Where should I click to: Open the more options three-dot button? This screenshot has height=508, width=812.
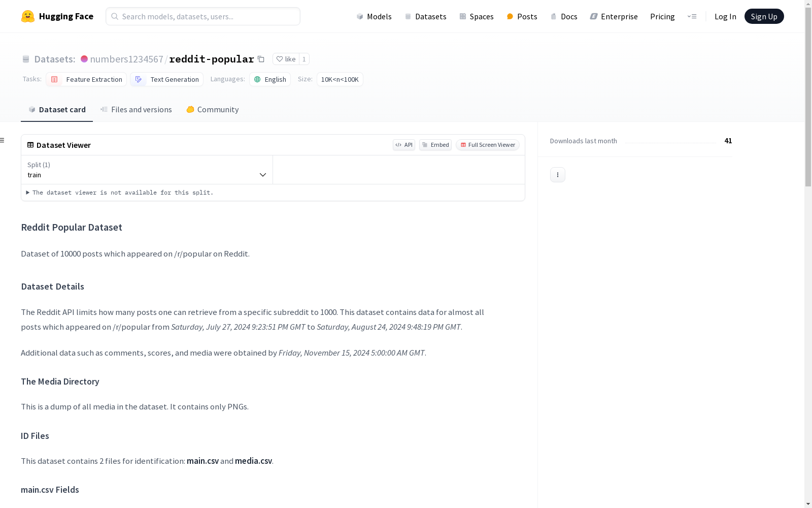click(558, 175)
